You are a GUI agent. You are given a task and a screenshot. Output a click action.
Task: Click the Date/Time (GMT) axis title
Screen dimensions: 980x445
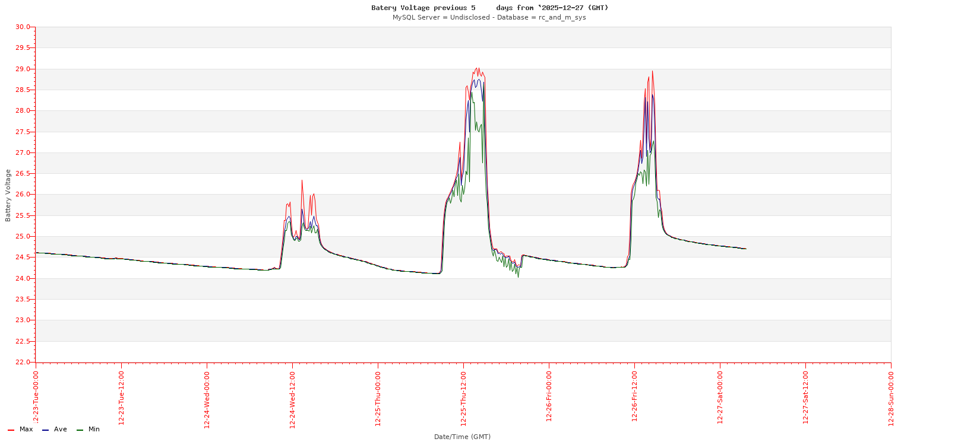(x=462, y=437)
